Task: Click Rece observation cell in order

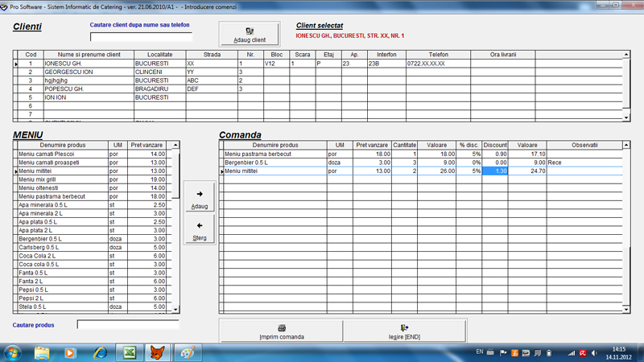Action: pyautogui.click(x=584, y=162)
